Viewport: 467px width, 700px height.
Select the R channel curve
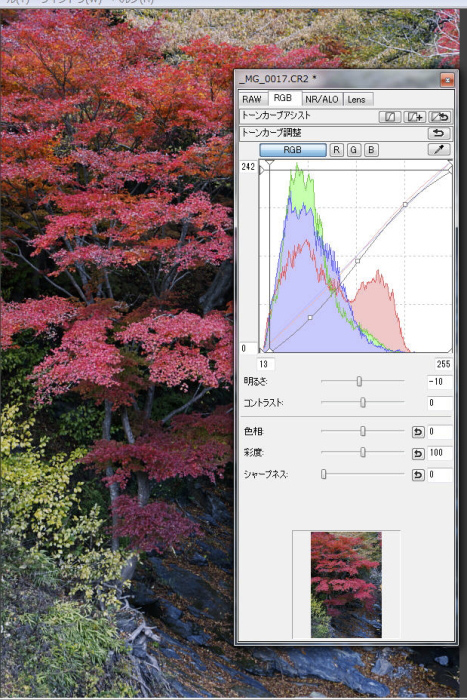pyautogui.click(x=337, y=150)
